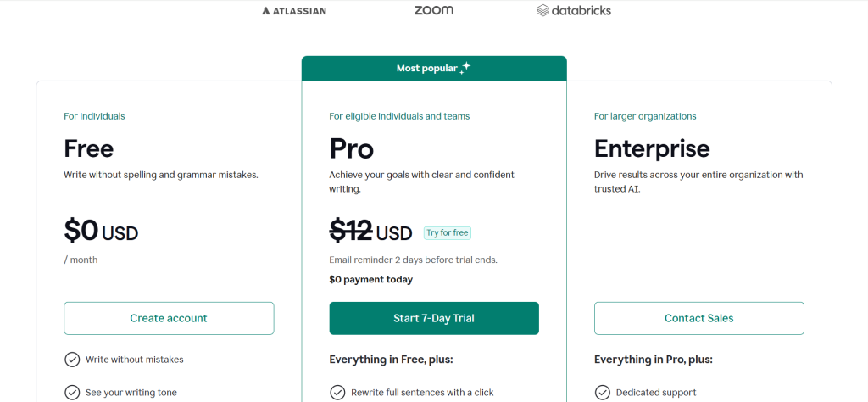Click the Databricks logo
Viewport: 868px width, 402px height.
coord(574,11)
